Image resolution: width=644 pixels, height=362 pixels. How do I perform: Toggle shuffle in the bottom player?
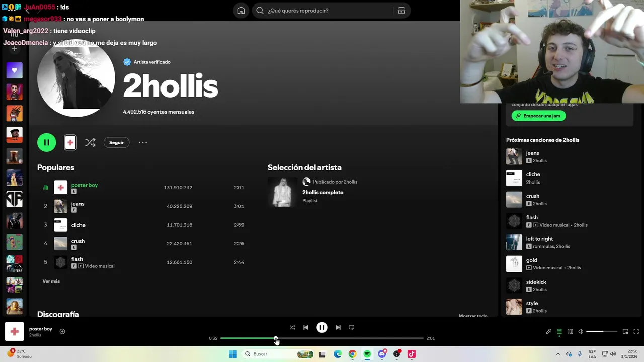coord(292,327)
